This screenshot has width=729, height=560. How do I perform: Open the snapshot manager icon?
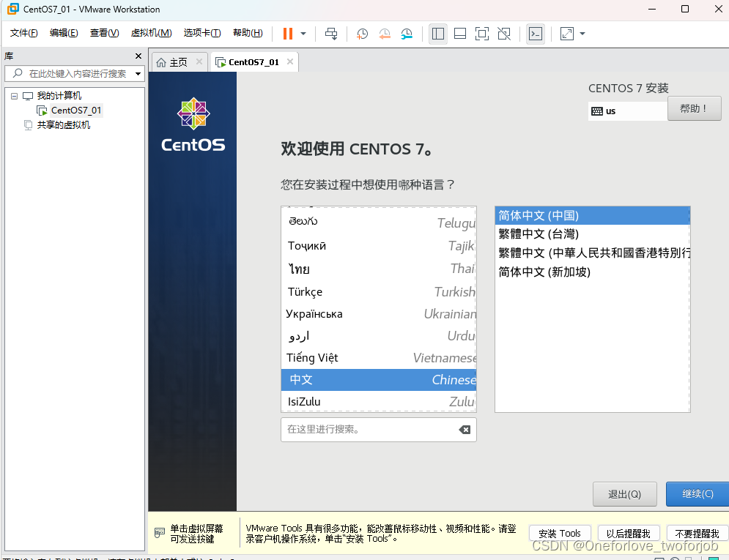point(407,34)
